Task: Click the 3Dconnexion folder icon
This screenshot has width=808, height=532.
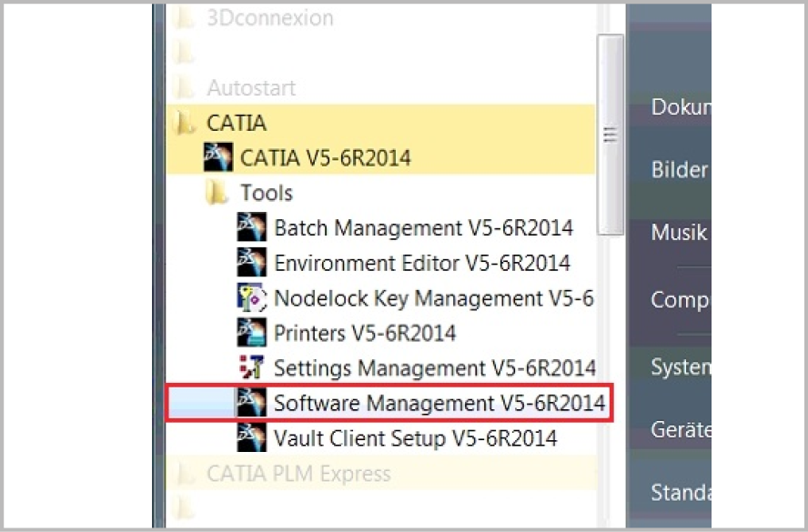Action: 185,17
